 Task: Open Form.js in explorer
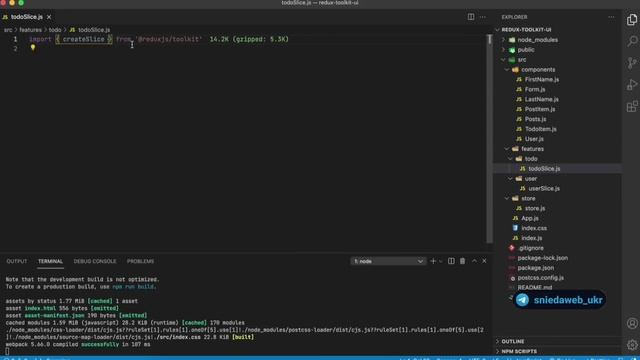558,89
